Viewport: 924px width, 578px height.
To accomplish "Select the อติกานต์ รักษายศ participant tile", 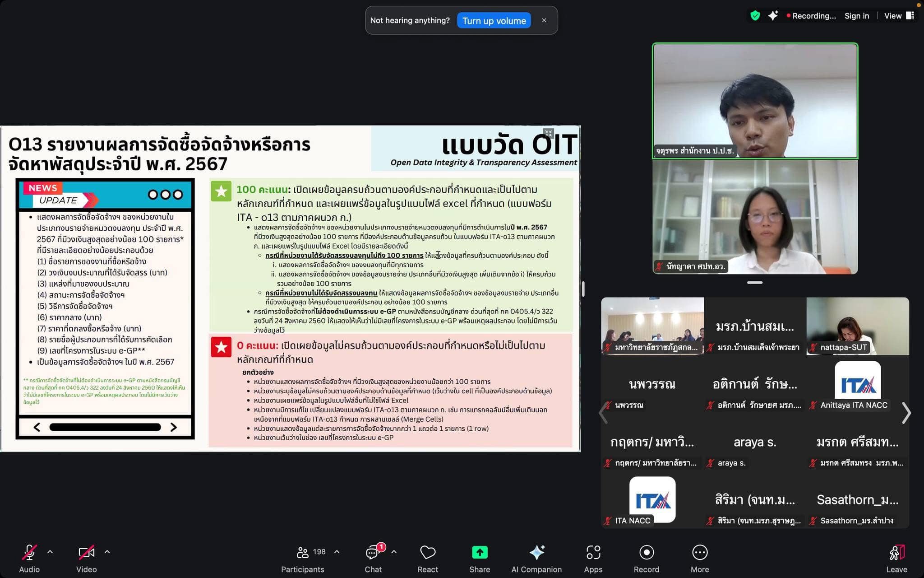I will point(755,384).
